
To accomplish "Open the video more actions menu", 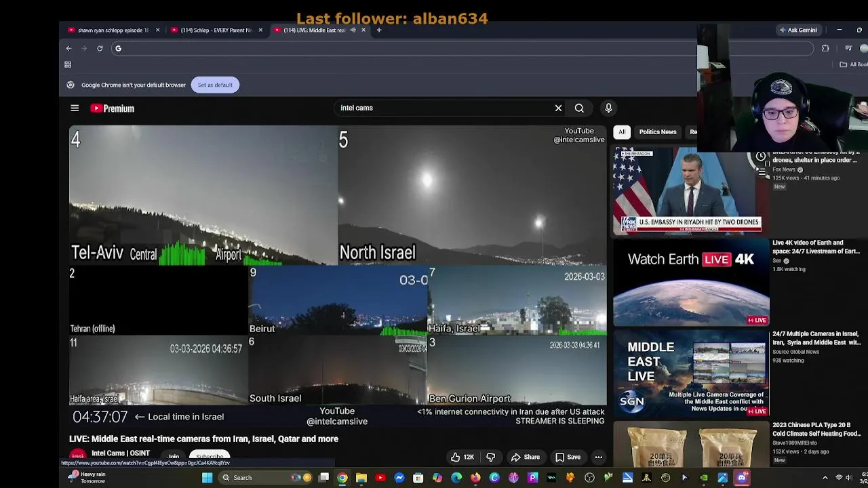I will [598, 457].
